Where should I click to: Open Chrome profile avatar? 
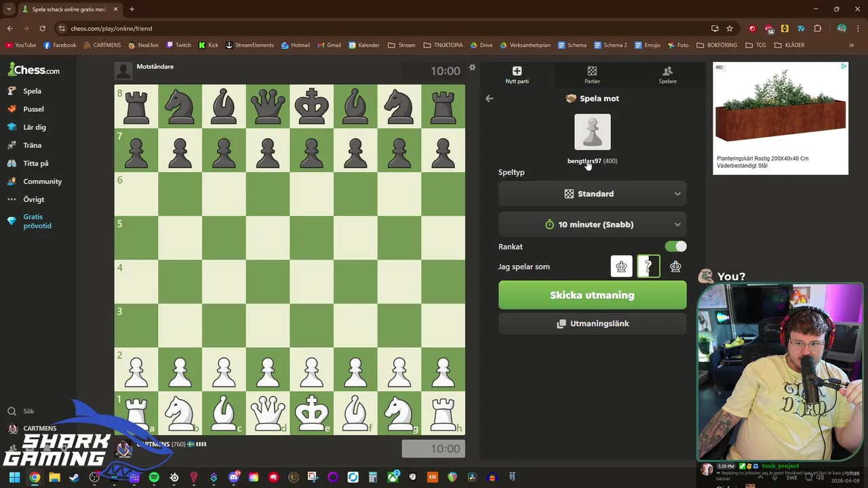coord(842,28)
